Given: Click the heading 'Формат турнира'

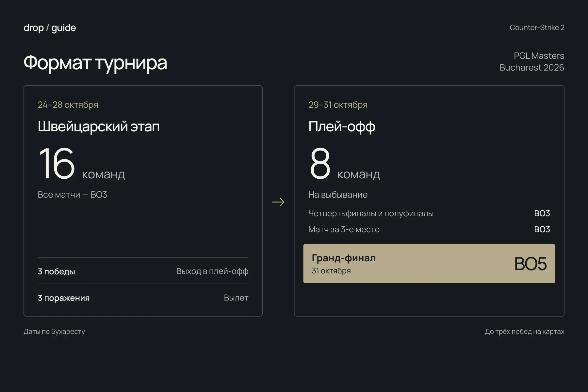Looking at the screenshot, I should pos(95,63).
